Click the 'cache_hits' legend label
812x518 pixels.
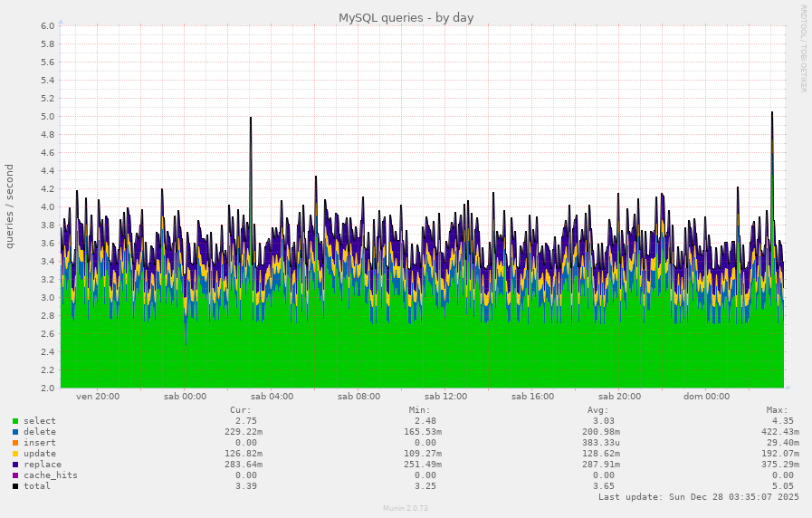pos(50,475)
